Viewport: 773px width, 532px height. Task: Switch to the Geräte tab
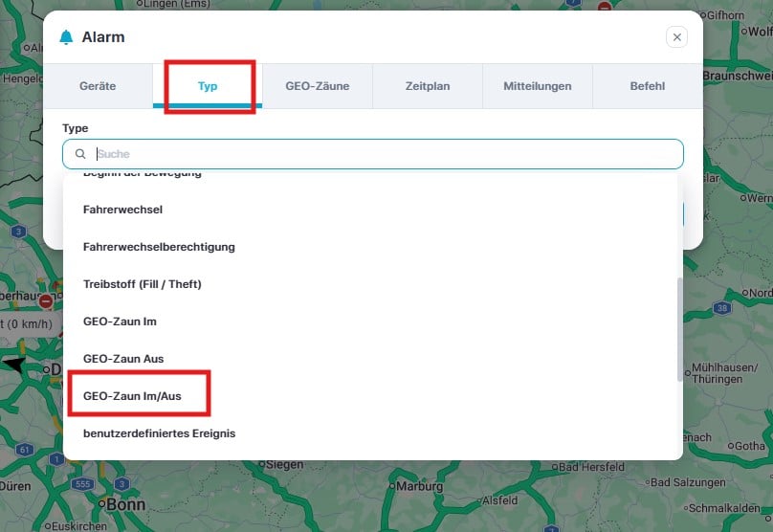point(98,86)
